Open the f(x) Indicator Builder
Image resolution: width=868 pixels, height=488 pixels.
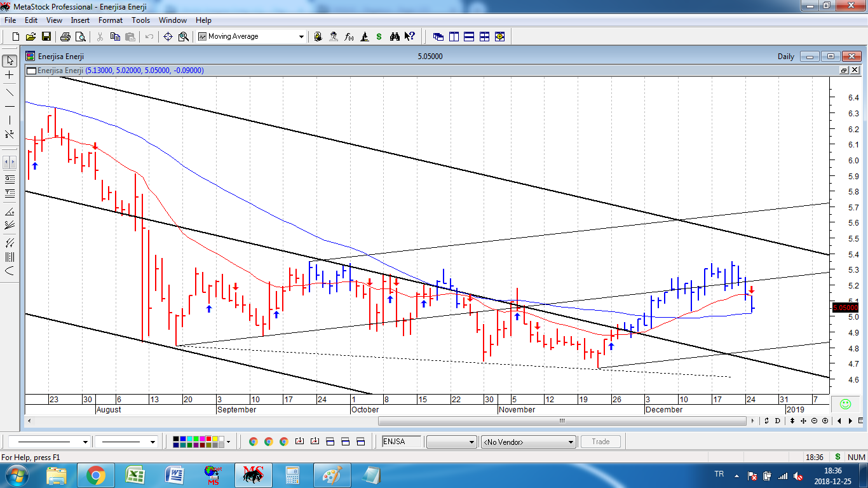coord(349,37)
